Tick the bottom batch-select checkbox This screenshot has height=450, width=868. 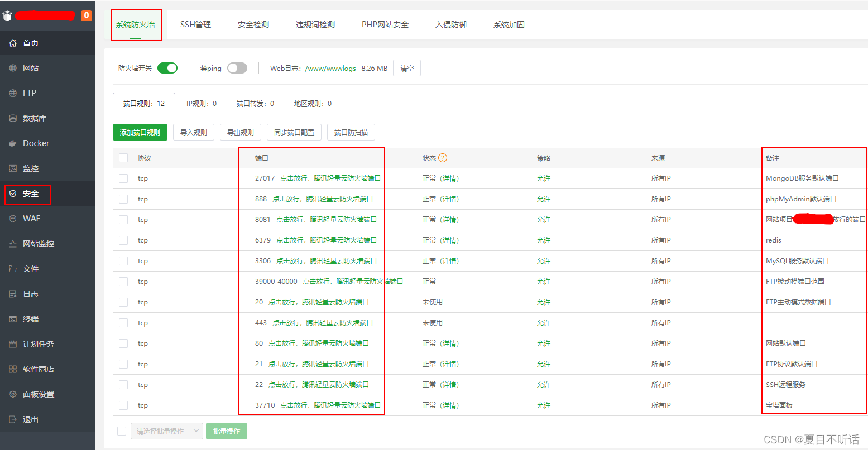coord(122,431)
